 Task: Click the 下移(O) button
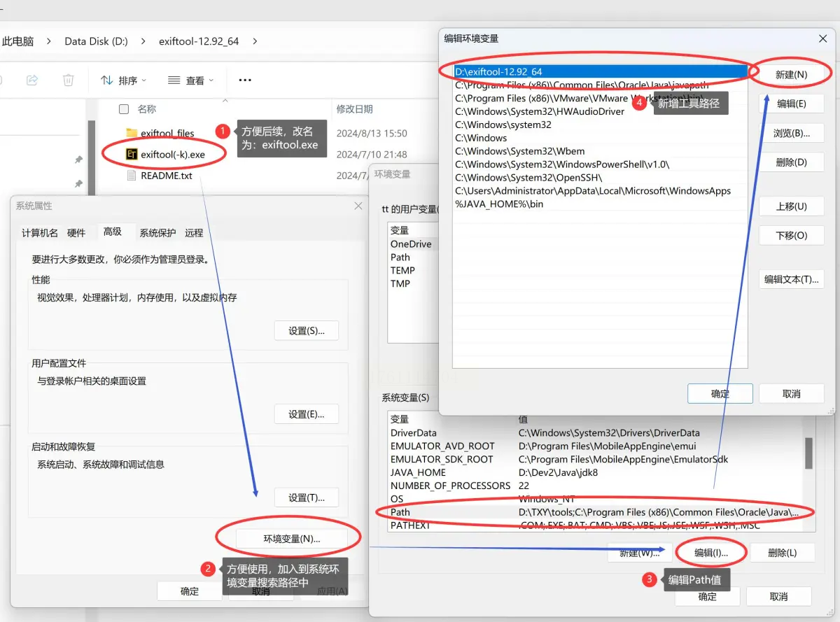pos(791,236)
